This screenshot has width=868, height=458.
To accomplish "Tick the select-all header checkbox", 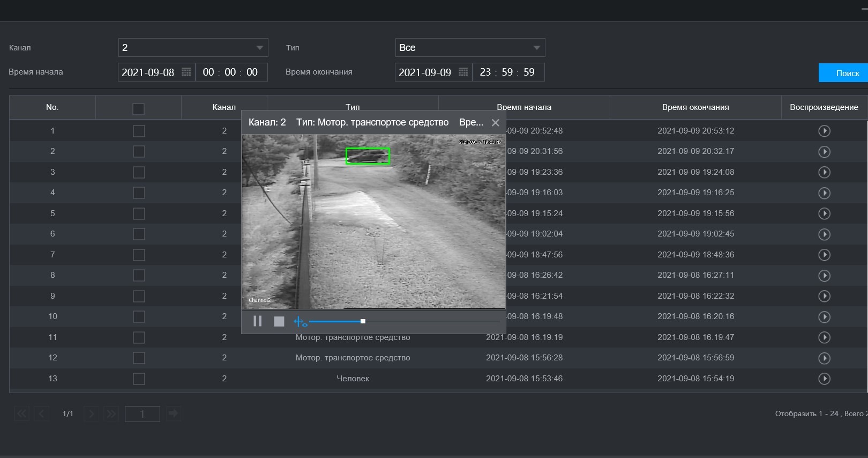I will [138, 109].
